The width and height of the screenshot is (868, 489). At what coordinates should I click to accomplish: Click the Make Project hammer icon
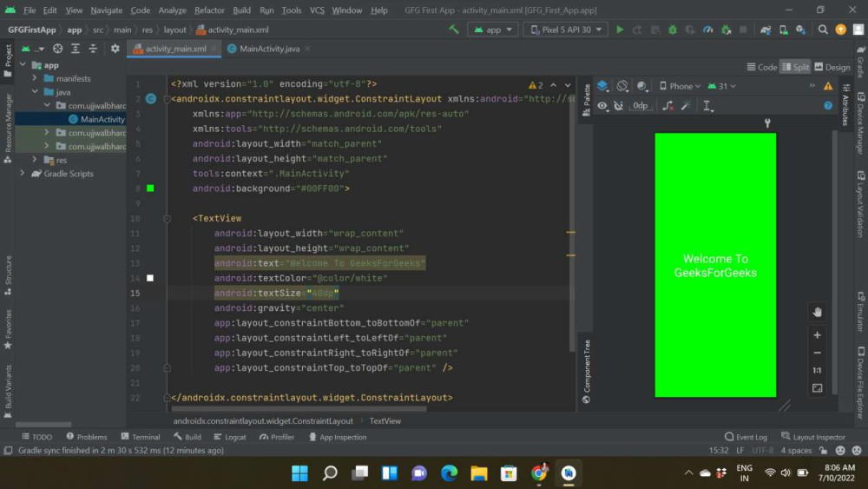[454, 30]
